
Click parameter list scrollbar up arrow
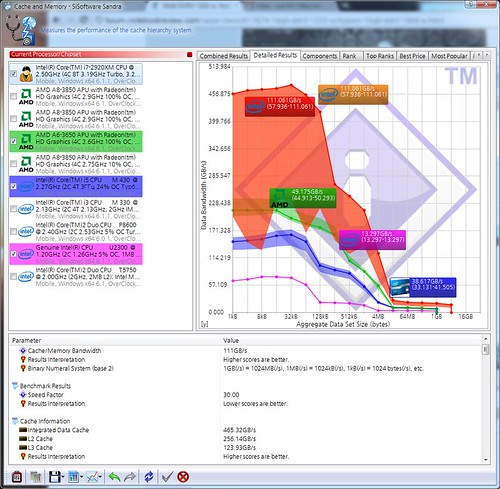click(486, 339)
